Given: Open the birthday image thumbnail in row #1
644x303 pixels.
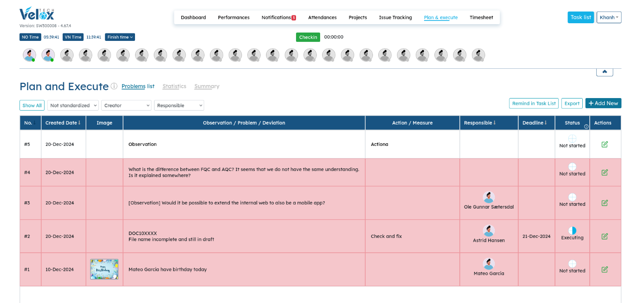Looking at the screenshot, I should coord(104,270).
